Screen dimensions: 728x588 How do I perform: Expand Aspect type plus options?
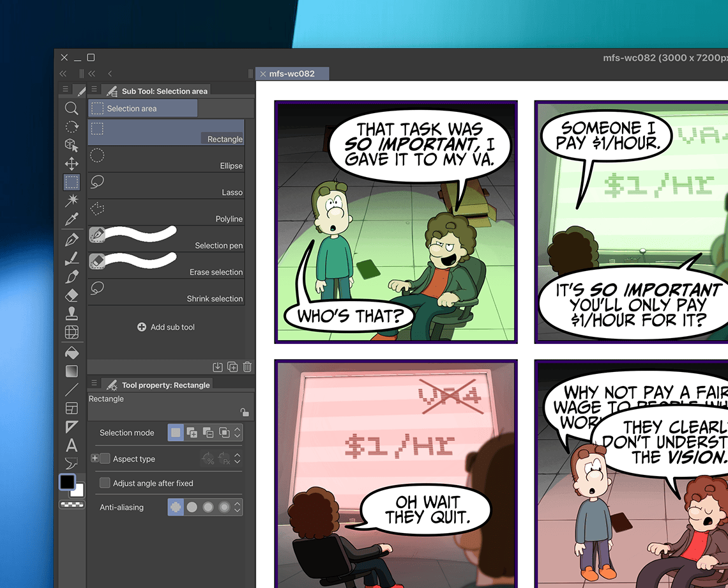pyautogui.click(x=95, y=458)
